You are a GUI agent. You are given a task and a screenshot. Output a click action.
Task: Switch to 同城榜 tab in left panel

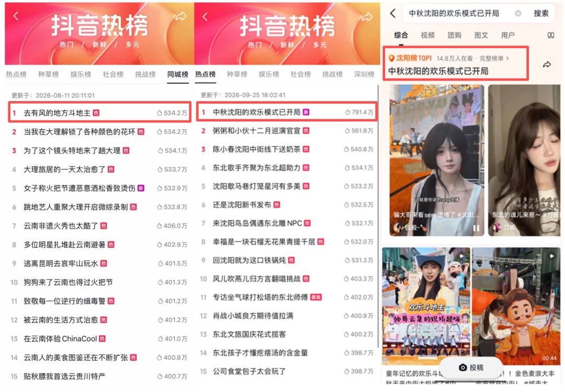click(178, 74)
